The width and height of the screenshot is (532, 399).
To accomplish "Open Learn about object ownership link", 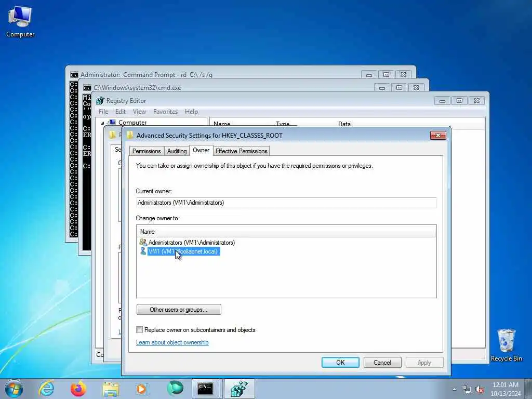I will click(x=172, y=342).
